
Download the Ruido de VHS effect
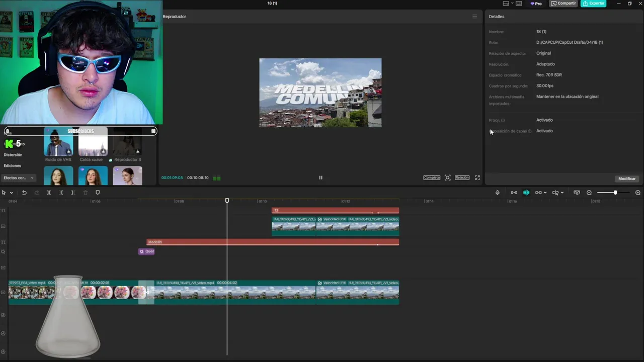pos(68,151)
